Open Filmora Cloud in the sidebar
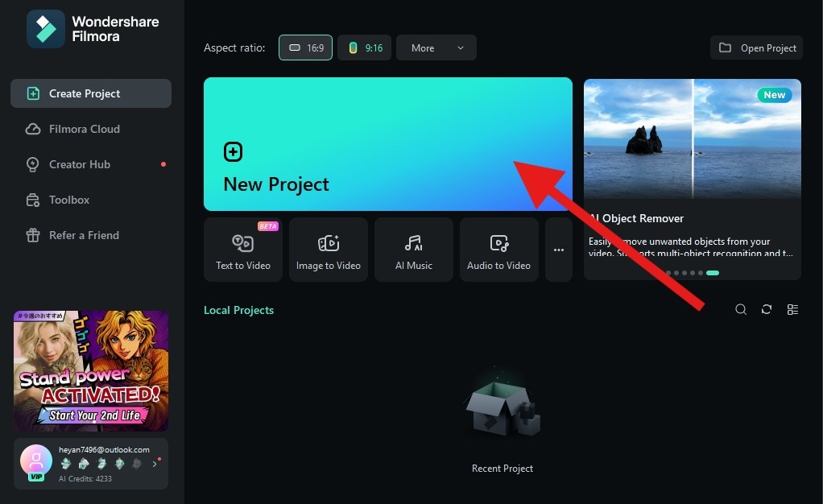 coord(91,129)
